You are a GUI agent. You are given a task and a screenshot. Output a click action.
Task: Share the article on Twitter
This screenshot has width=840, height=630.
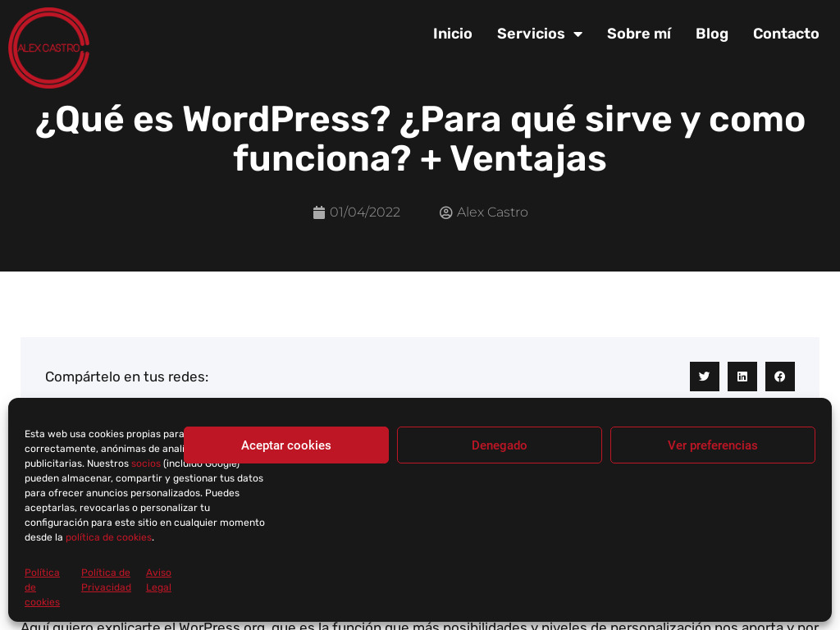coord(704,376)
